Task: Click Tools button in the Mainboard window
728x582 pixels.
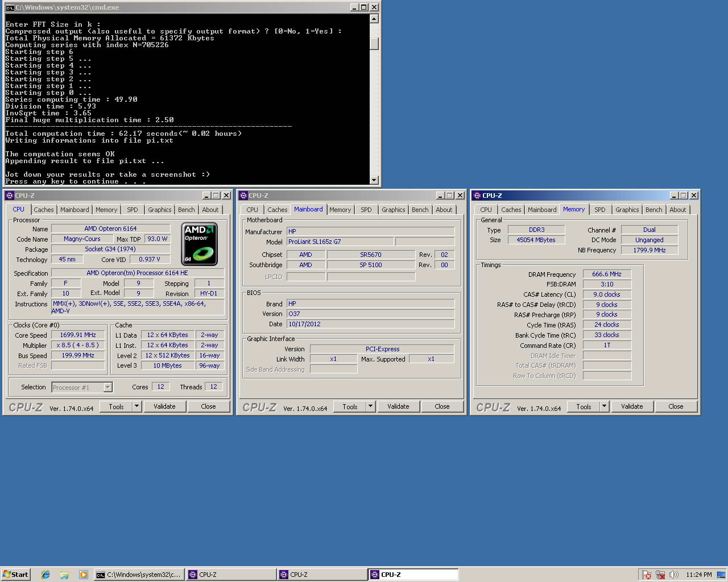Action: (350, 406)
